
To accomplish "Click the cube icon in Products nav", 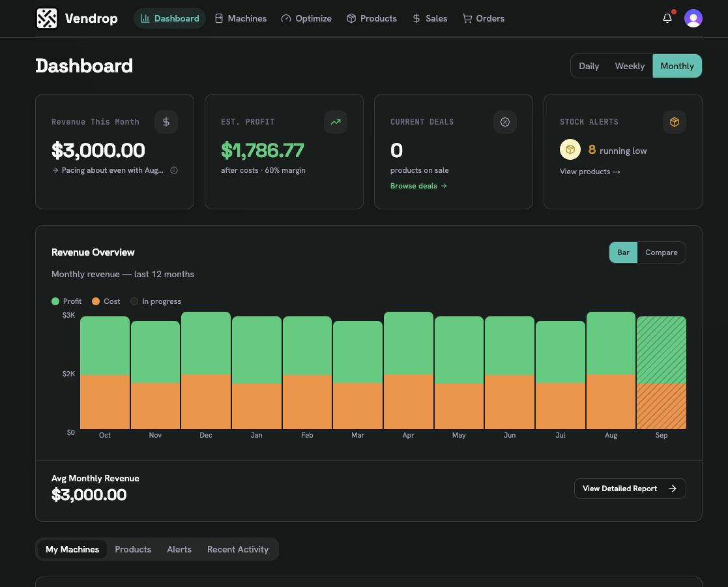I will 351,18.
